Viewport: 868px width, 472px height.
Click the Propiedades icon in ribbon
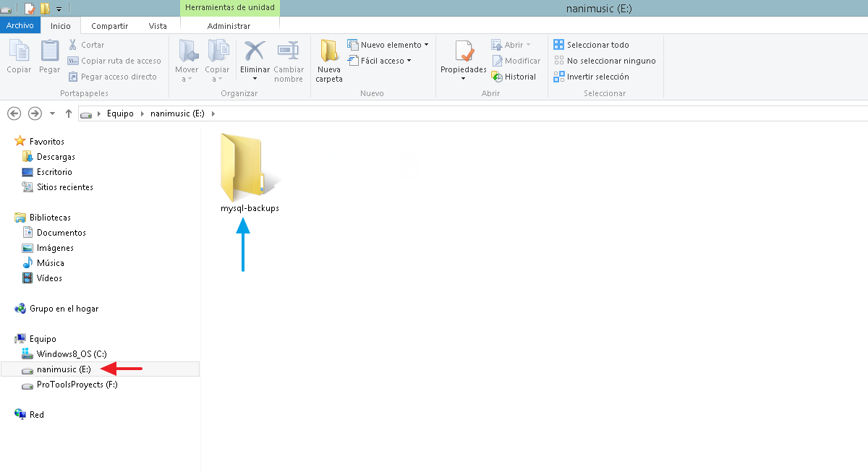pos(464,52)
